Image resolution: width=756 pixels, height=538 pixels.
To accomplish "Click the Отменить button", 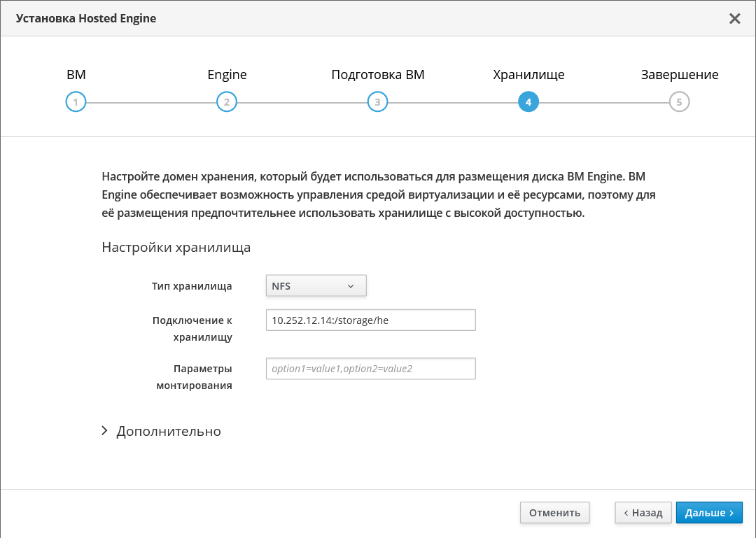I will pos(554,512).
